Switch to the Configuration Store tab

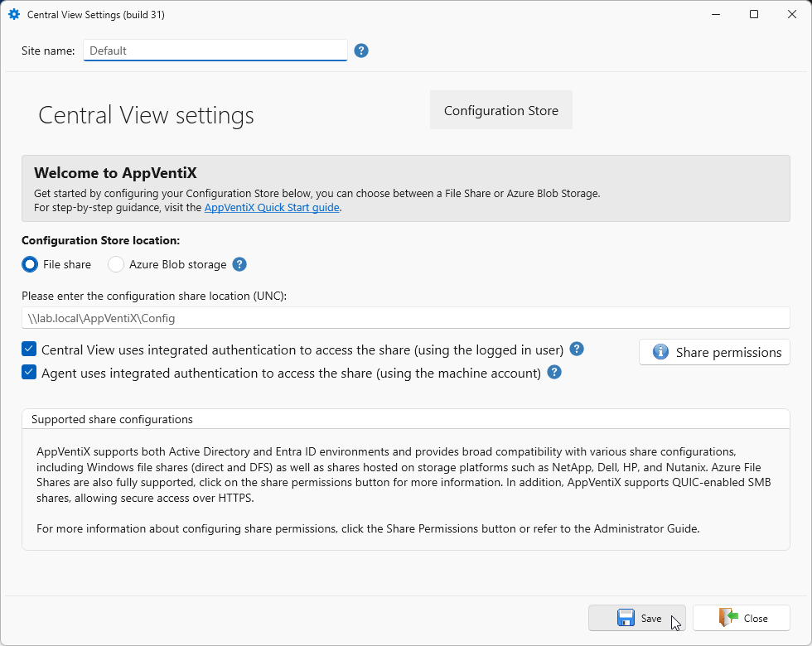point(500,110)
